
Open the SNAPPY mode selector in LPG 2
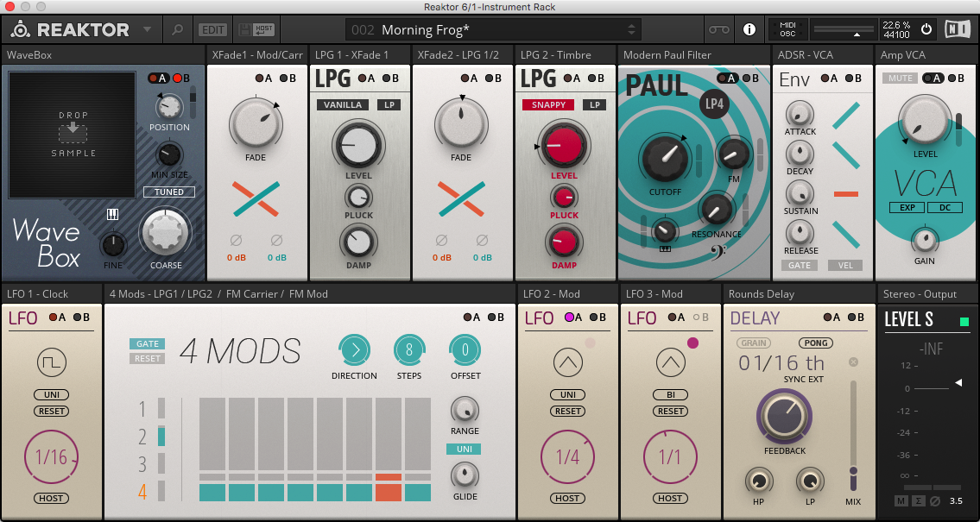pyautogui.click(x=548, y=104)
